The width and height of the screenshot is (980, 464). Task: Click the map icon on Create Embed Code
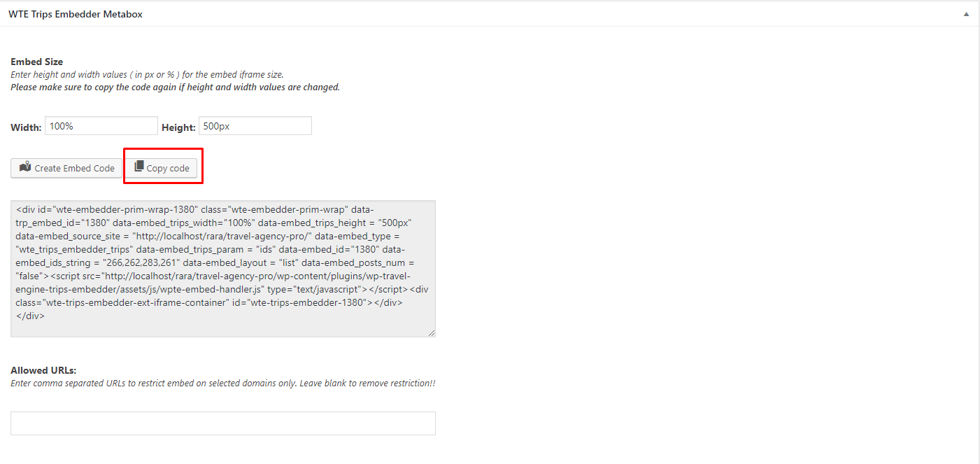coord(25,167)
